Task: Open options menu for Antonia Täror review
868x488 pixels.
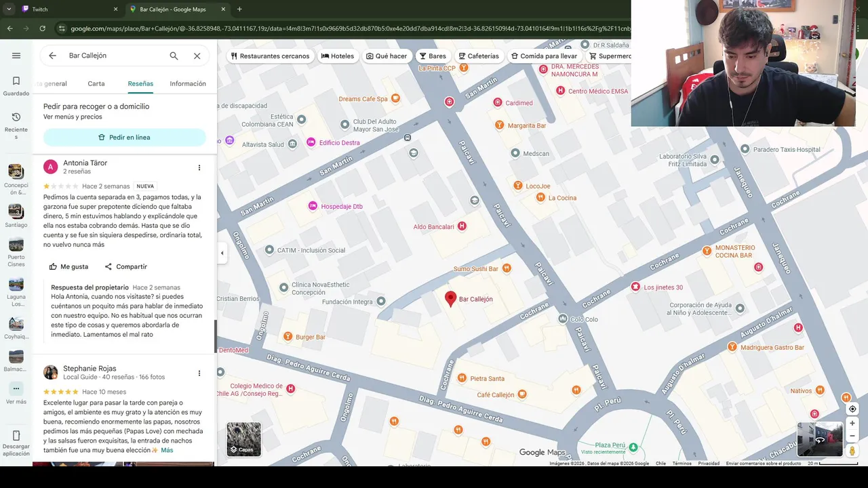Action: 199,167
